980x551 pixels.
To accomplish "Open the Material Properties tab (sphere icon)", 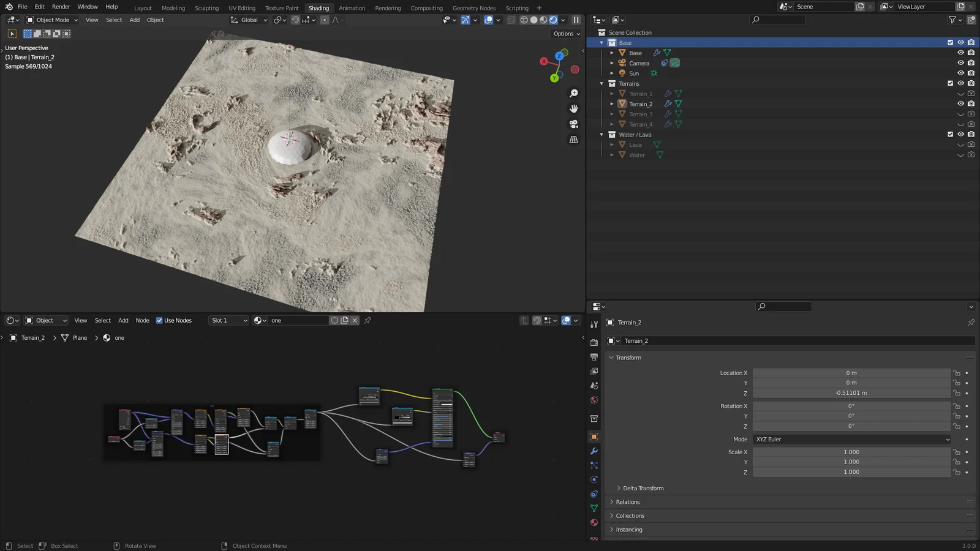I will tap(594, 522).
